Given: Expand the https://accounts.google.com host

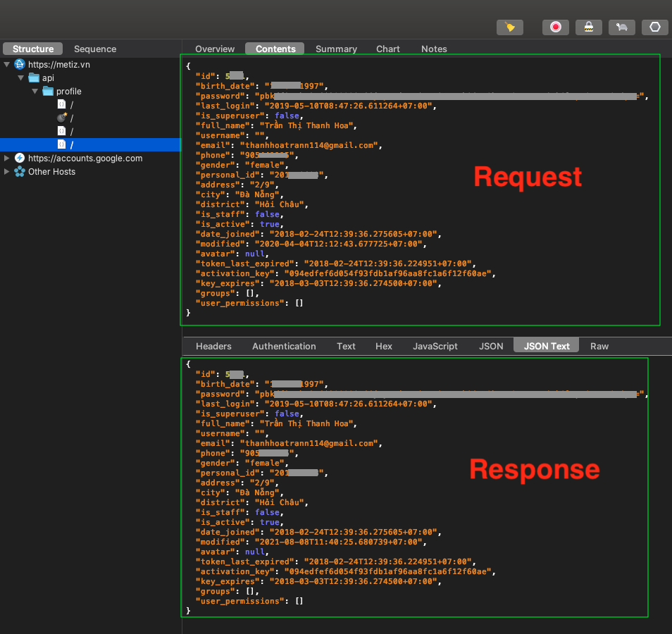Looking at the screenshot, I should (x=7, y=158).
